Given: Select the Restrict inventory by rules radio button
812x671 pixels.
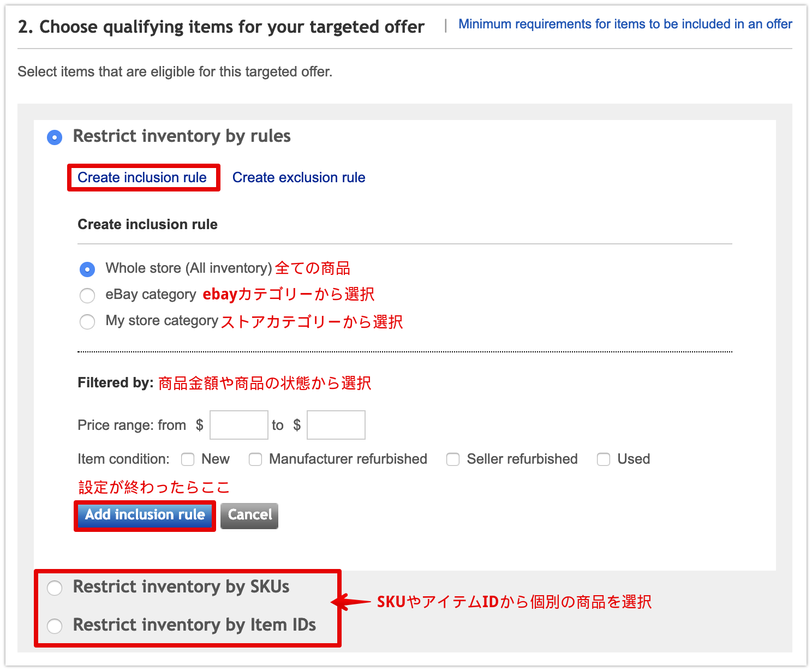Looking at the screenshot, I should tap(55, 137).
